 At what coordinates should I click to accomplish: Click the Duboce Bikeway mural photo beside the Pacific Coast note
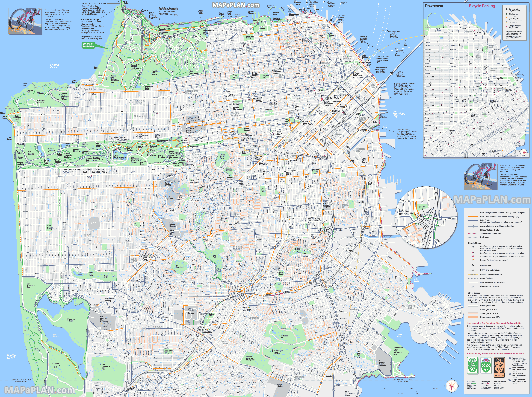[25, 21]
